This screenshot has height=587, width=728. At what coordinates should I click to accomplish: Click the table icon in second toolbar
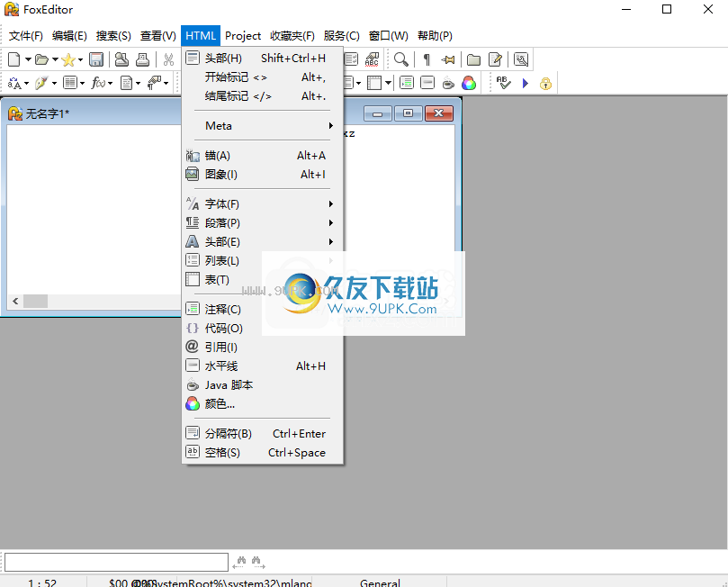coord(374,83)
